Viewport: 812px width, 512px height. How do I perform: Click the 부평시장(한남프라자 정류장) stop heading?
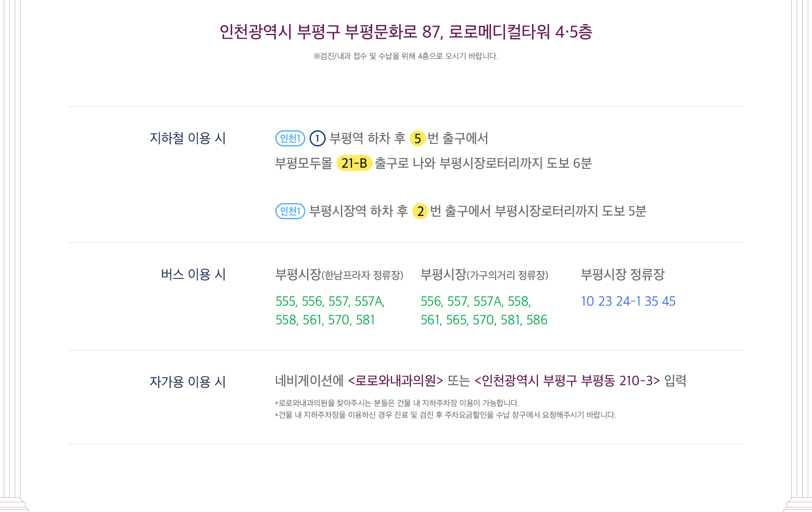[339, 275]
